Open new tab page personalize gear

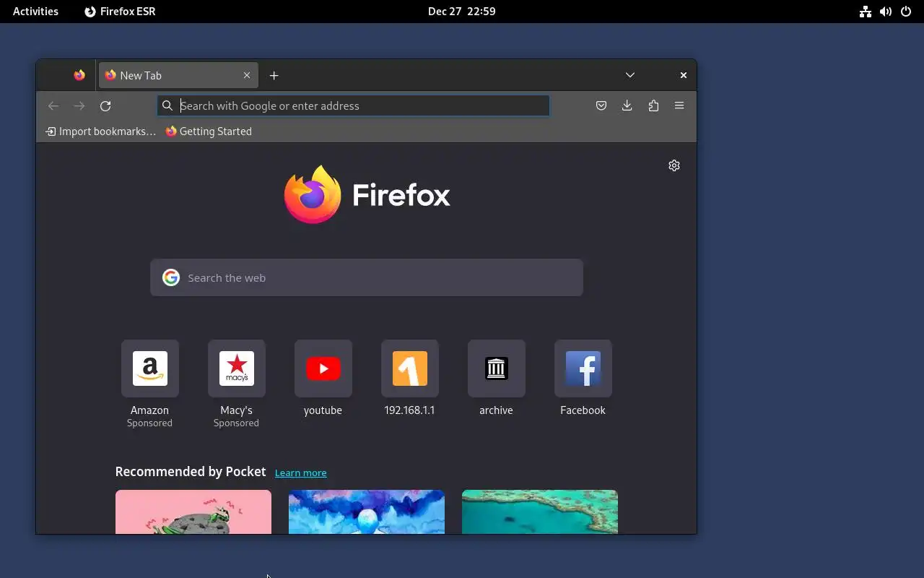pos(674,165)
